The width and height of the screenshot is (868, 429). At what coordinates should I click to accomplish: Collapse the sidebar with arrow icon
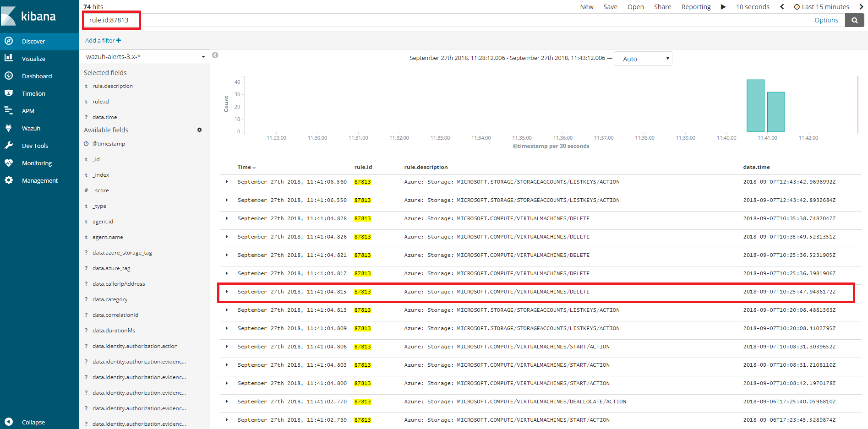point(9,422)
